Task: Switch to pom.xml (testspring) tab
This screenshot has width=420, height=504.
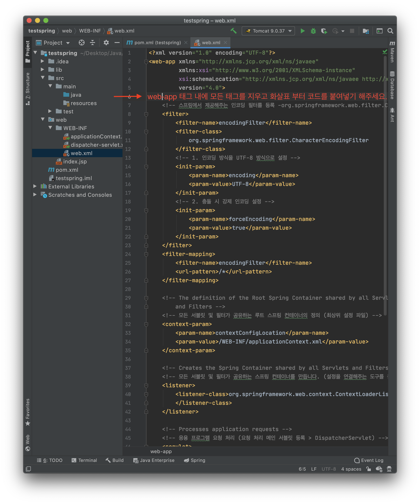Action: pos(157,43)
